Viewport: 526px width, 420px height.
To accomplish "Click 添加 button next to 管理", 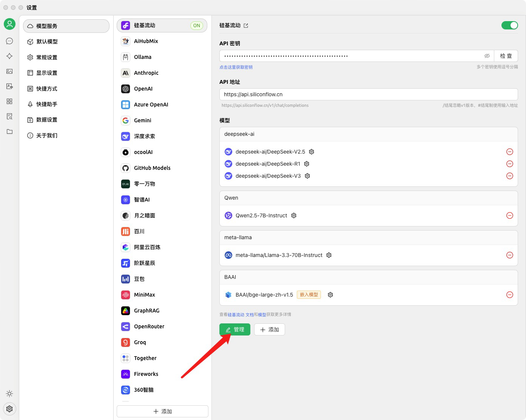I will [269, 329].
